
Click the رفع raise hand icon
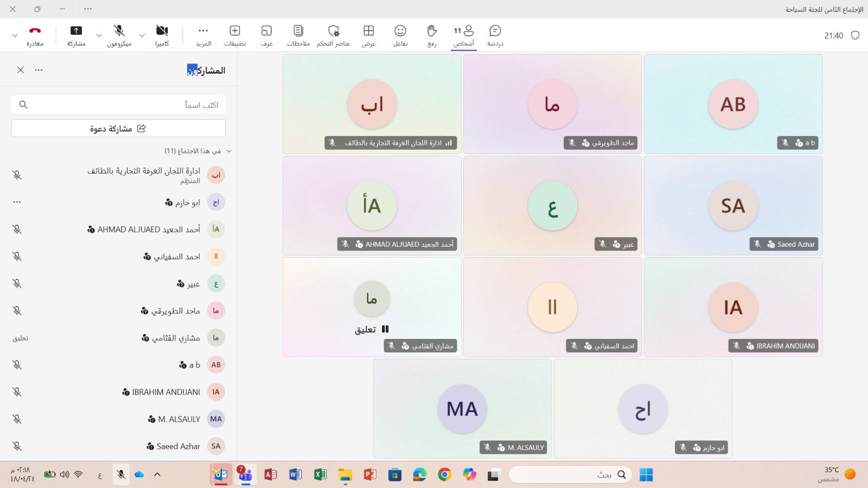(432, 35)
